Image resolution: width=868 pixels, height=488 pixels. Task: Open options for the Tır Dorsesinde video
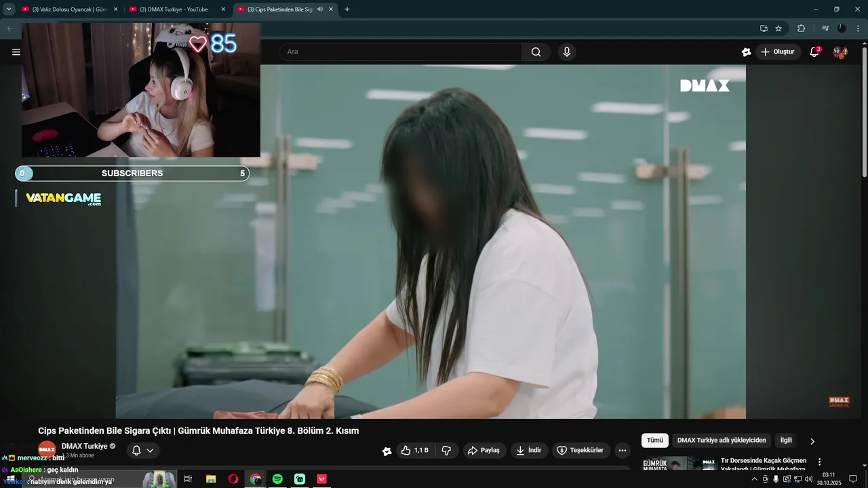(x=819, y=462)
